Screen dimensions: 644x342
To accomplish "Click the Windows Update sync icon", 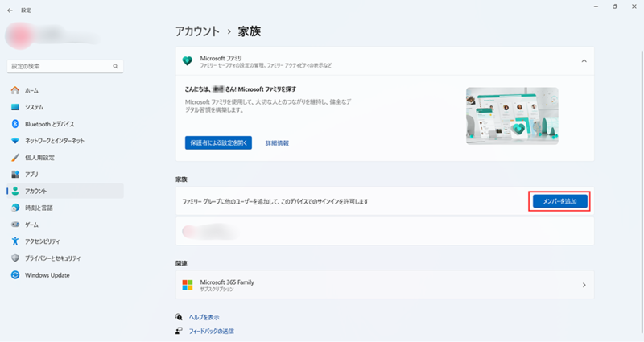I will coord(15,275).
